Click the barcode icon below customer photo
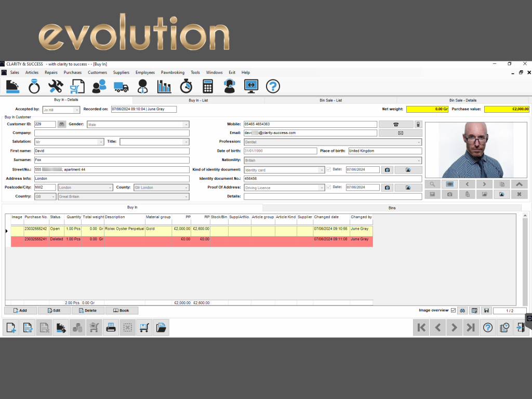The image size is (532, 399). tap(449, 184)
